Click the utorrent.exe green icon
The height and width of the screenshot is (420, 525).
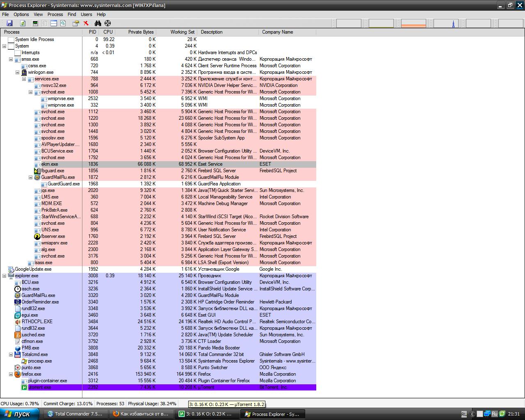coord(24,387)
